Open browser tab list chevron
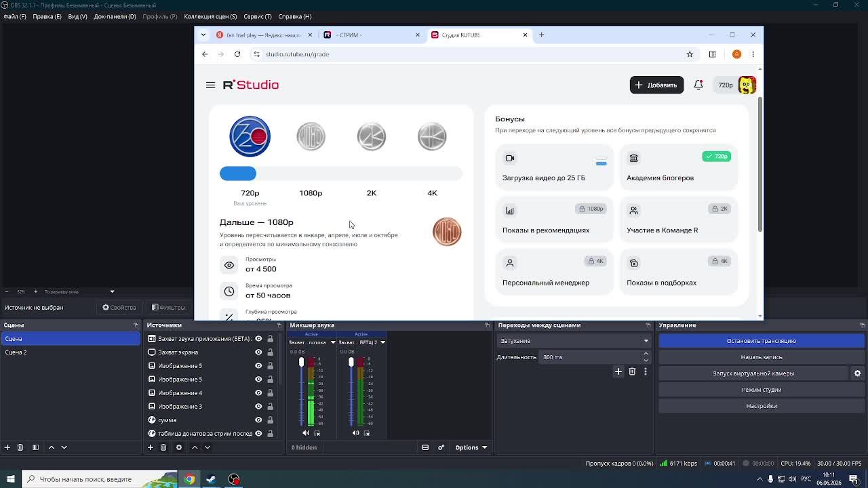This screenshot has width=868, height=488. coord(203,35)
